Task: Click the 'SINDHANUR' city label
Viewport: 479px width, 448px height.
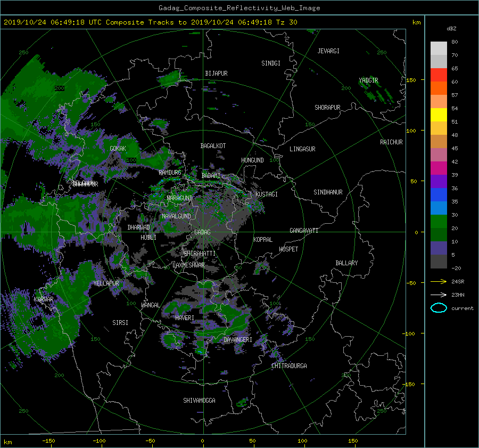Action: click(x=328, y=192)
